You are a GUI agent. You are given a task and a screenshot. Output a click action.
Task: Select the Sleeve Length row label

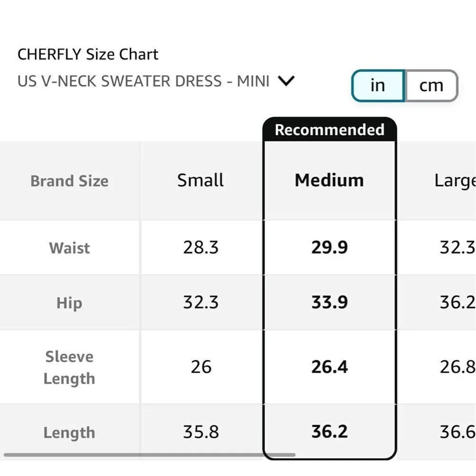click(x=69, y=367)
